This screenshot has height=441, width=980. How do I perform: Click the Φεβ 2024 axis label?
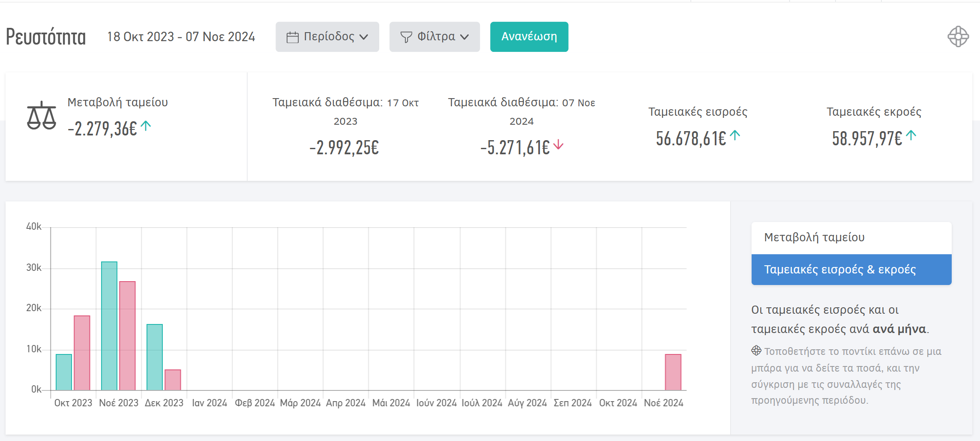point(255,403)
